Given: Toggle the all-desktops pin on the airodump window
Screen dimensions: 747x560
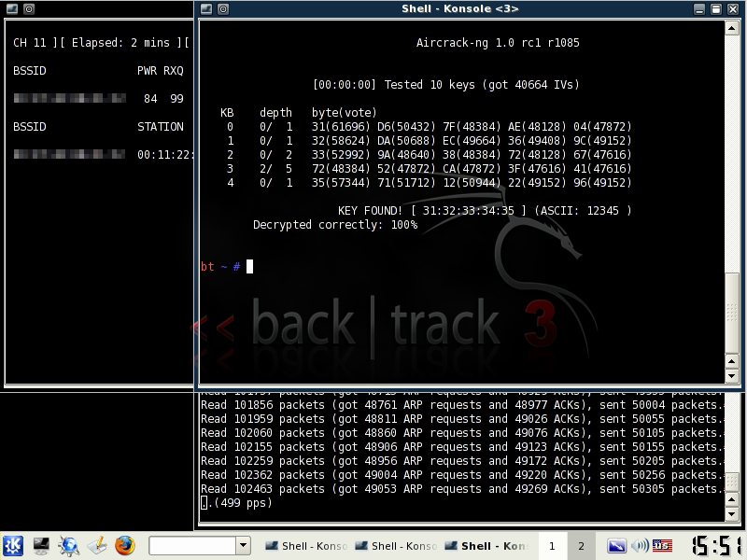Looking at the screenshot, I should coord(29,8).
